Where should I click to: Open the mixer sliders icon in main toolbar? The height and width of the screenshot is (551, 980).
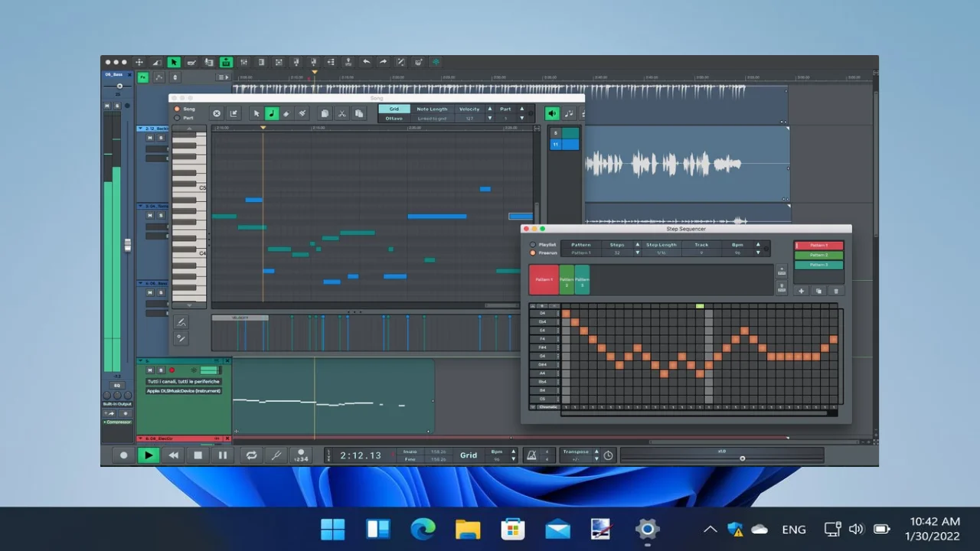[x=243, y=62]
